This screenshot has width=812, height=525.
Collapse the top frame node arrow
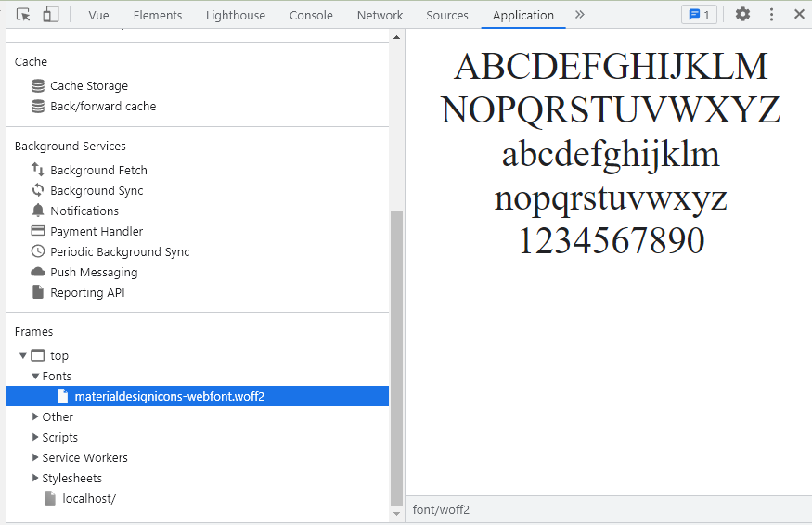click(23, 355)
